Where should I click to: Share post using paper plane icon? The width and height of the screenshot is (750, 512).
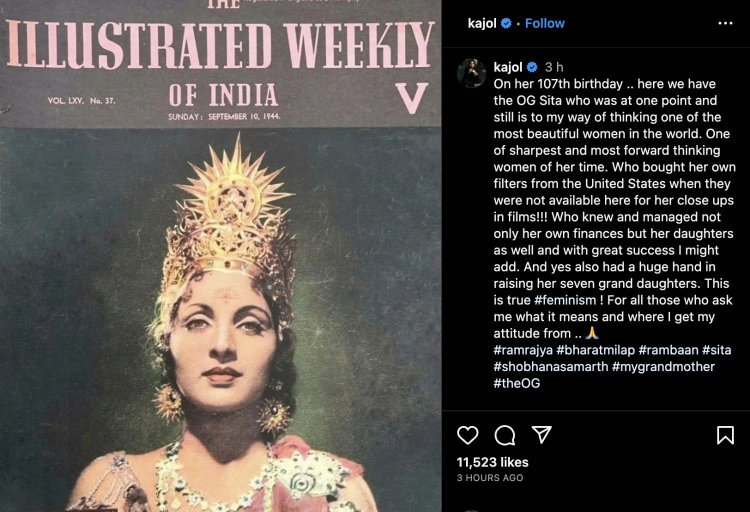coord(541,435)
